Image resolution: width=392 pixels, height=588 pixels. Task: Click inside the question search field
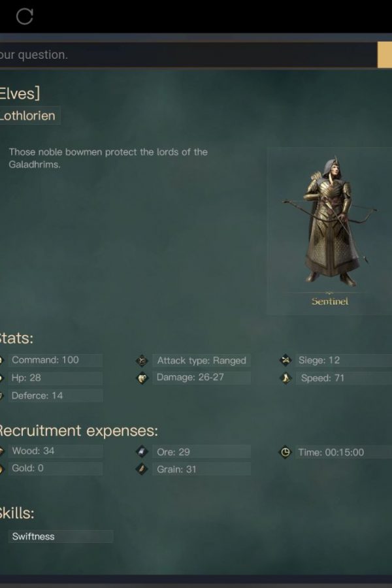coord(188,55)
